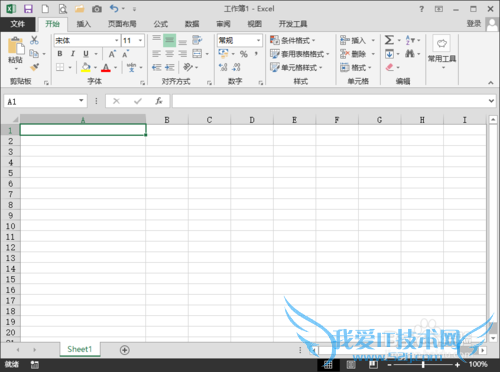The width and height of the screenshot is (500, 372).
Task: Click the Percent style icon
Action: coord(244,54)
